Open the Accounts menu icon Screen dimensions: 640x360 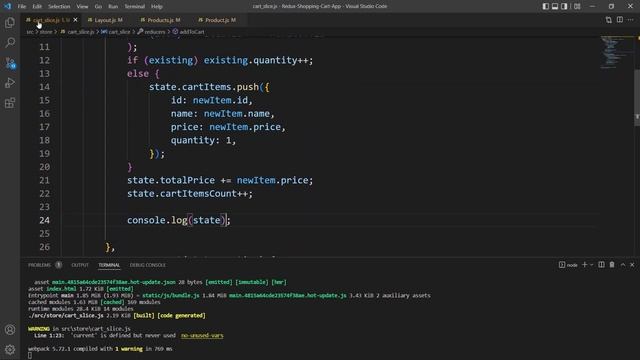tap(10, 329)
